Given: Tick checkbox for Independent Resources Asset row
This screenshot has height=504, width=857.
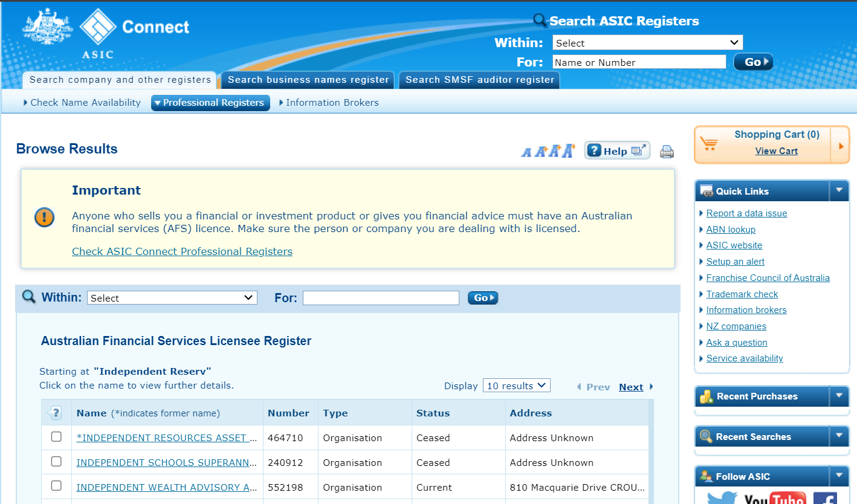Looking at the screenshot, I should tap(56, 437).
